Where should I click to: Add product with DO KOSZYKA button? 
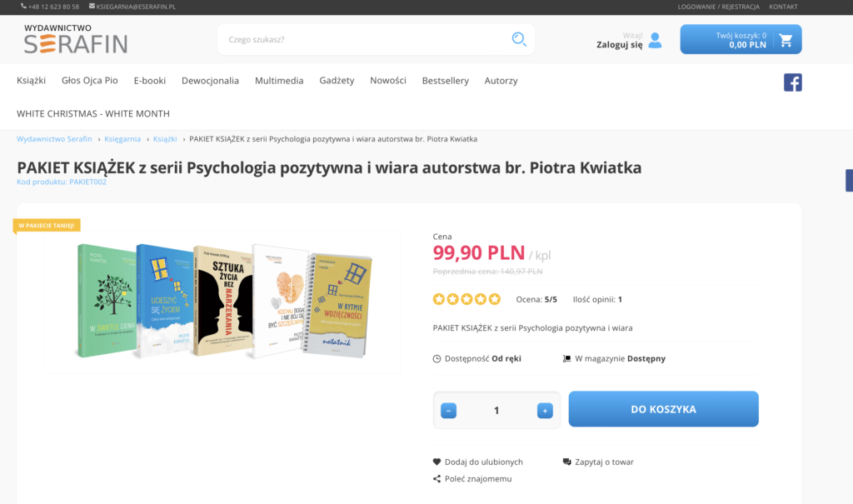tap(663, 409)
